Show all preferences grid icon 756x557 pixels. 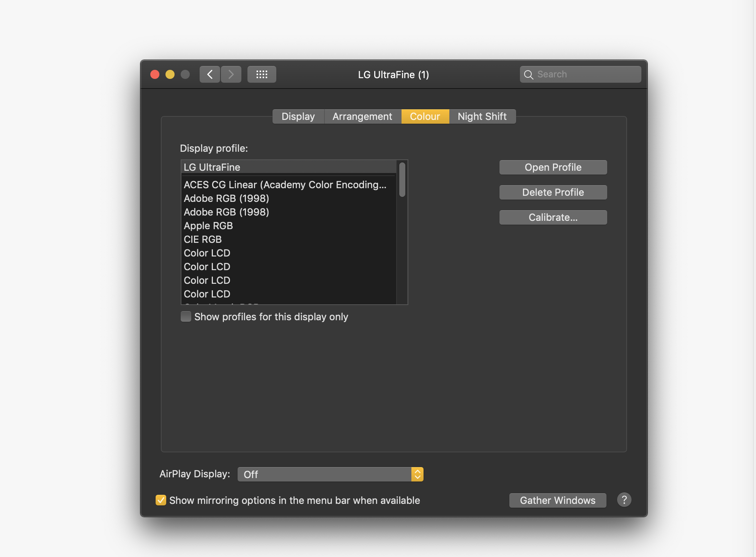[x=261, y=74]
